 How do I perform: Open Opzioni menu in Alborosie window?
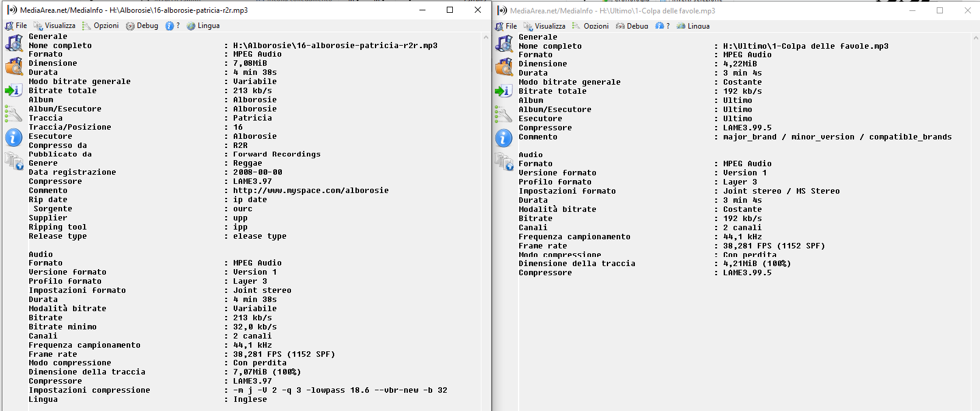point(100,26)
